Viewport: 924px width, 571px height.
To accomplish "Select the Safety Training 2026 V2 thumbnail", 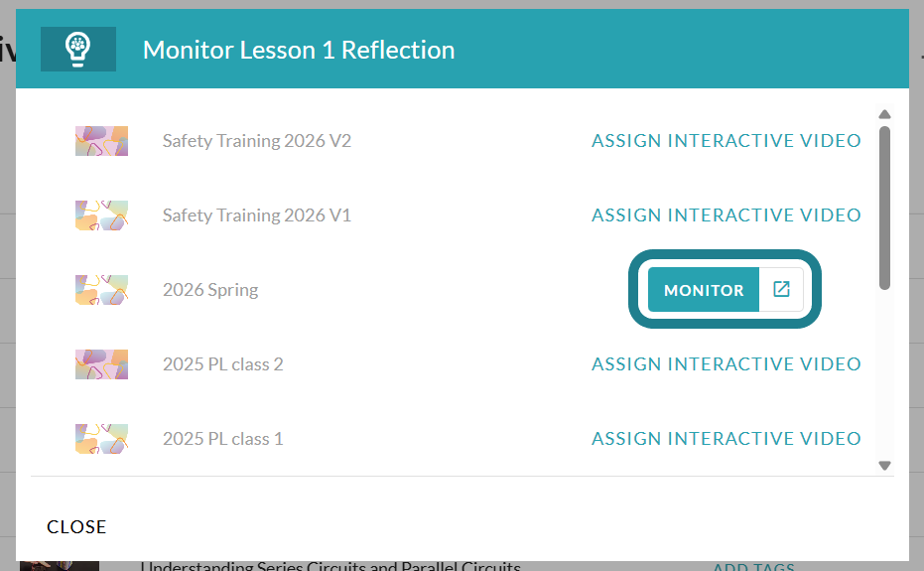I will tap(101, 141).
